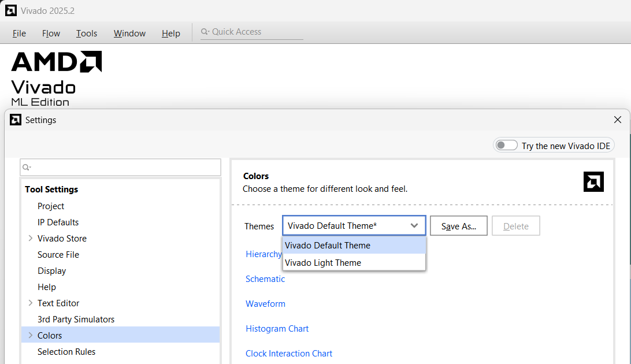Click the Settings dialog AMD icon
The image size is (631, 364).
15,120
